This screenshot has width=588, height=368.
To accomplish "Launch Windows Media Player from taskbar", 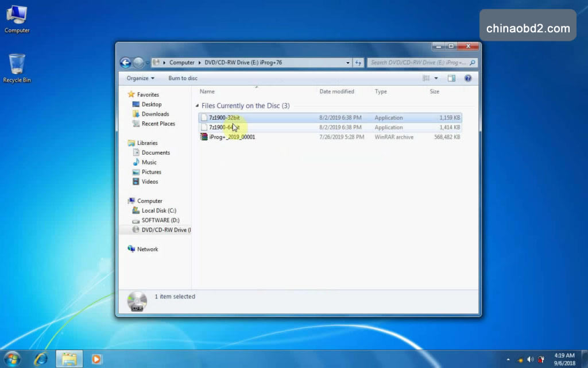I will [x=96, y=359].
